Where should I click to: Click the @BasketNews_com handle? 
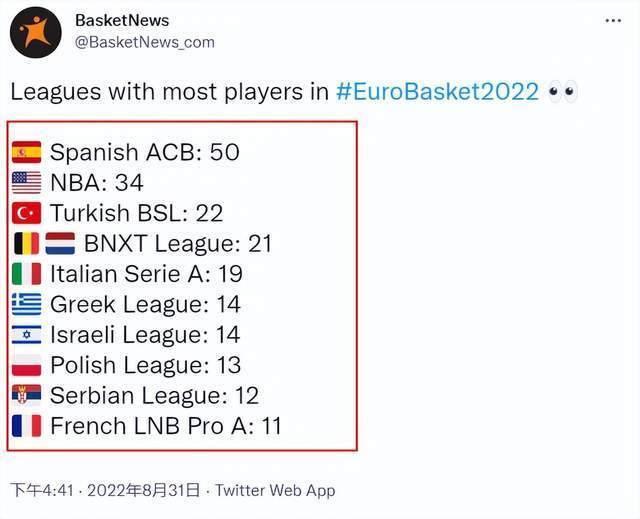(145, 42)
